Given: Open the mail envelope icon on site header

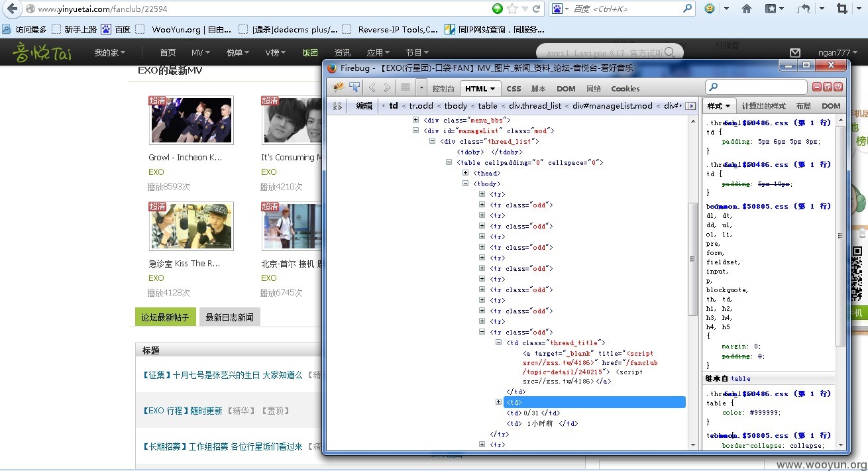Looking at the screenshot, I should [x=795, y=52].
